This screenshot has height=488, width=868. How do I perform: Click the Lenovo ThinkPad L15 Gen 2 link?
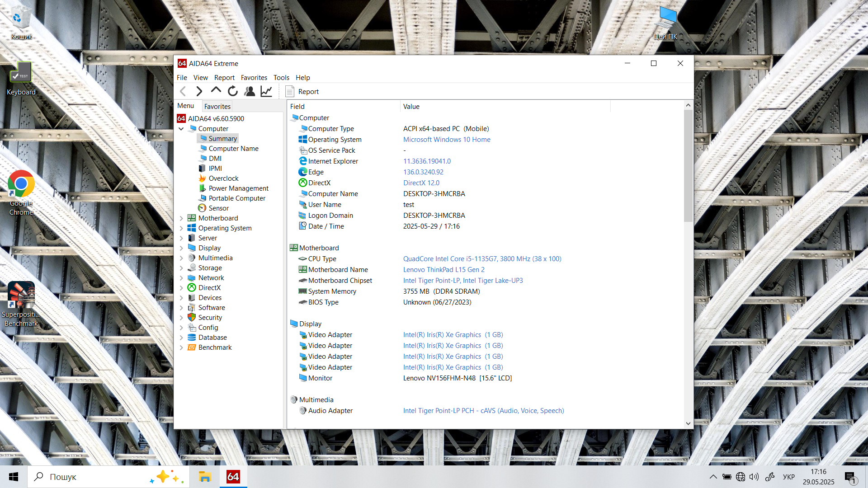pyautogui.click(x=443, y=270)
